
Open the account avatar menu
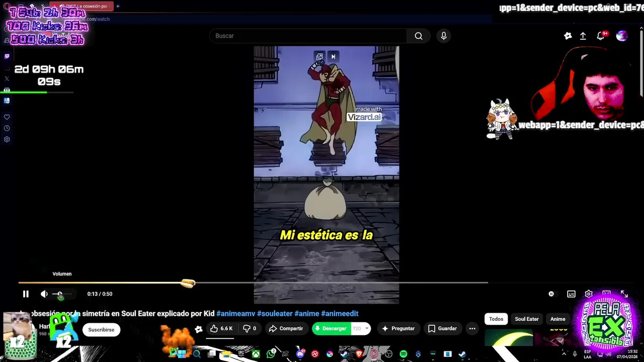pyautogui.click(x=622, y=36)
